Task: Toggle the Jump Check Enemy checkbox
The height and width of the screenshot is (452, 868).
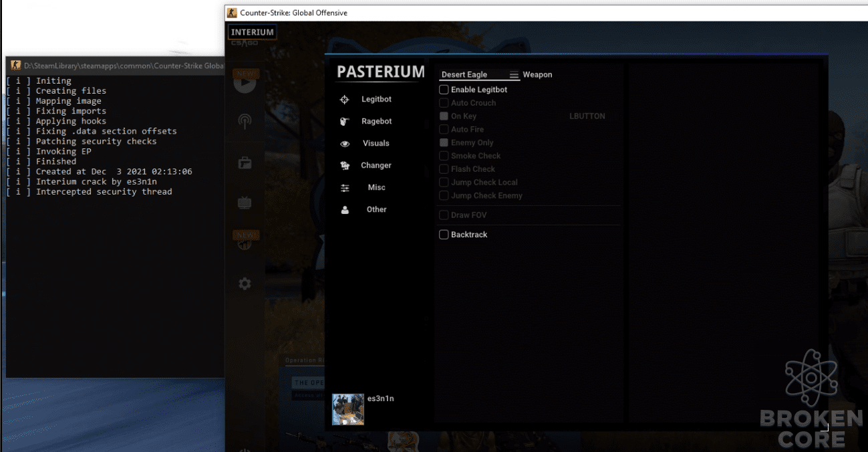Action: coord(444,196)
